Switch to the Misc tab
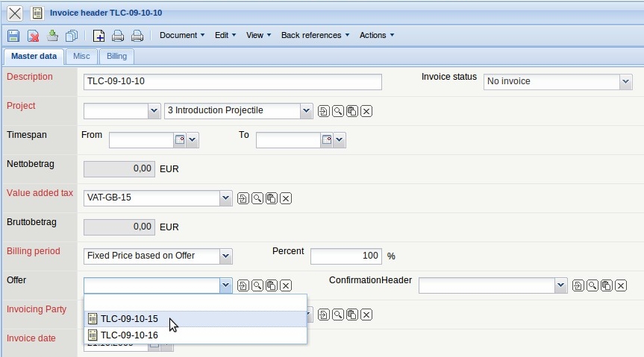The image size is (644, 357). [81, 56]
